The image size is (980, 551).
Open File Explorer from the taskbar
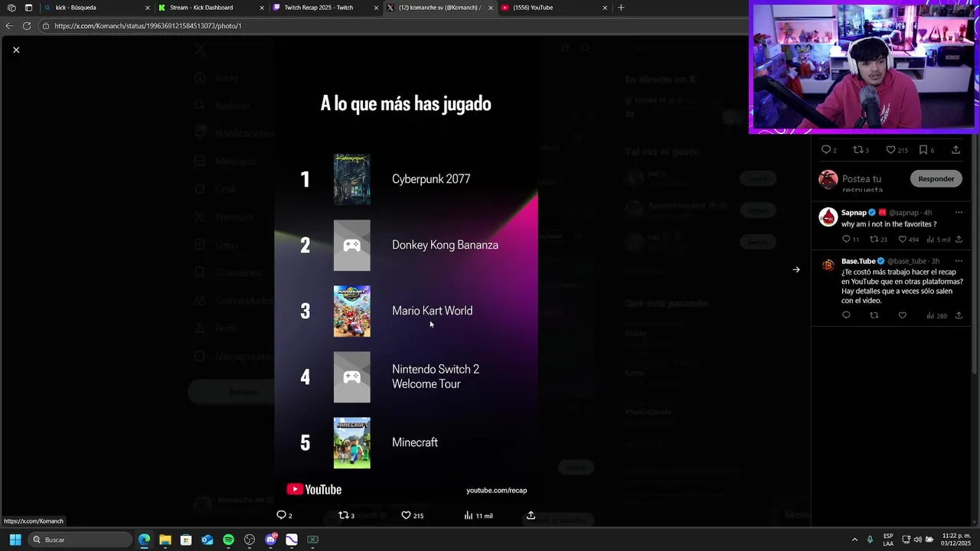165,540
